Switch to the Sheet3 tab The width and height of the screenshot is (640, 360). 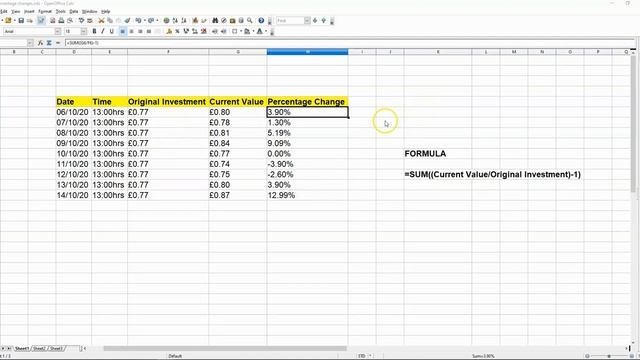click(56, 349)
